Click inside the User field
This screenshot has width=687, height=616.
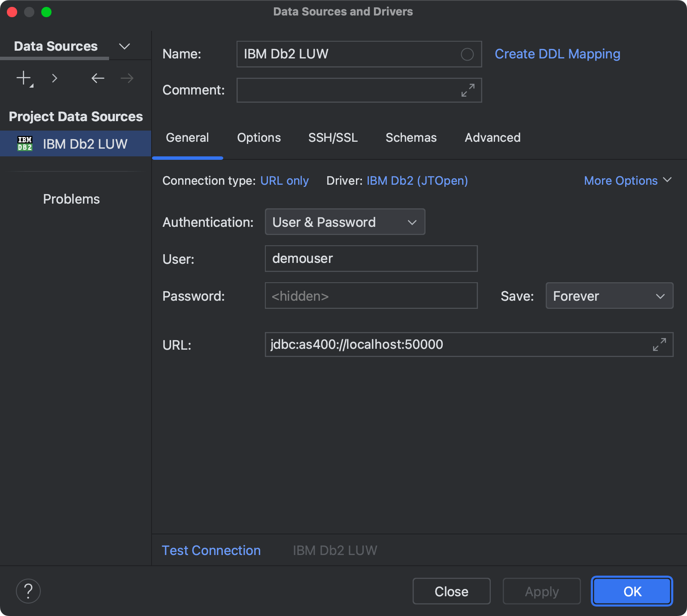point(371,259)
